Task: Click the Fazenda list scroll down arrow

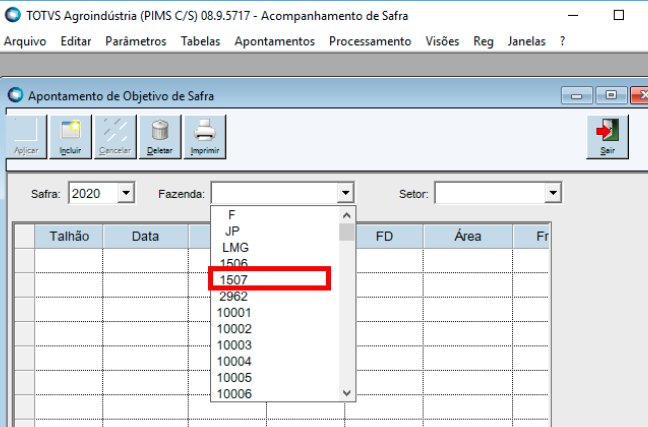Action: (347, 393)
